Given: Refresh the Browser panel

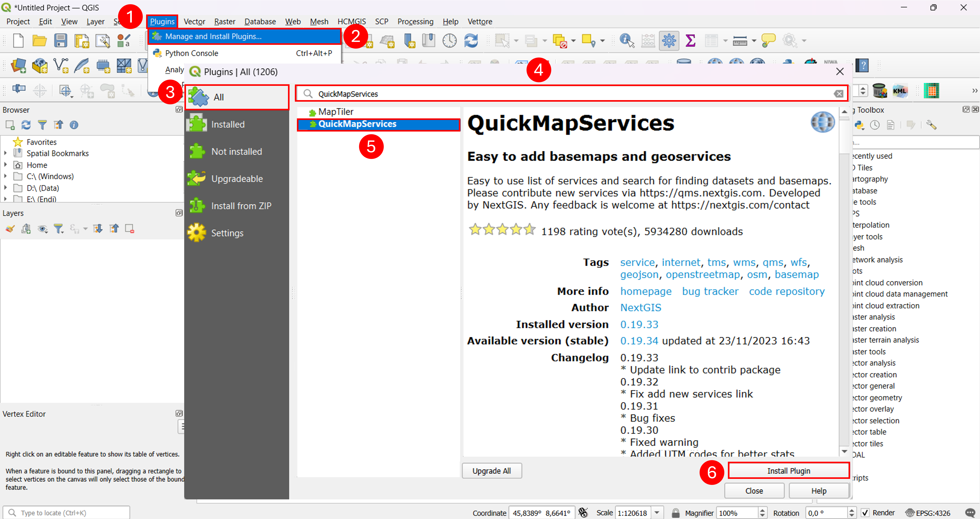Looking at the screenshot, I should point(26,125).
